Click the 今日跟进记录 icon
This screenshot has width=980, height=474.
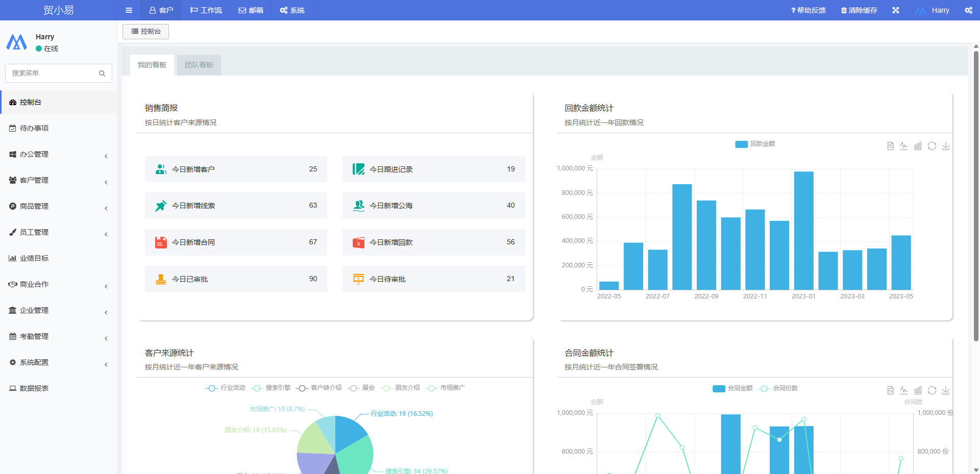[359, 169]
